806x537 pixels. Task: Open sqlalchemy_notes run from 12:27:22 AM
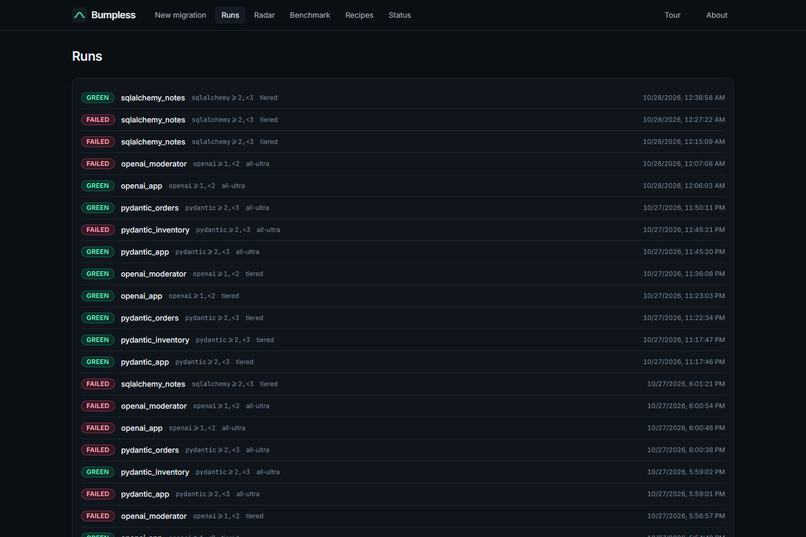pyautogui.click(x=403, y=120)
